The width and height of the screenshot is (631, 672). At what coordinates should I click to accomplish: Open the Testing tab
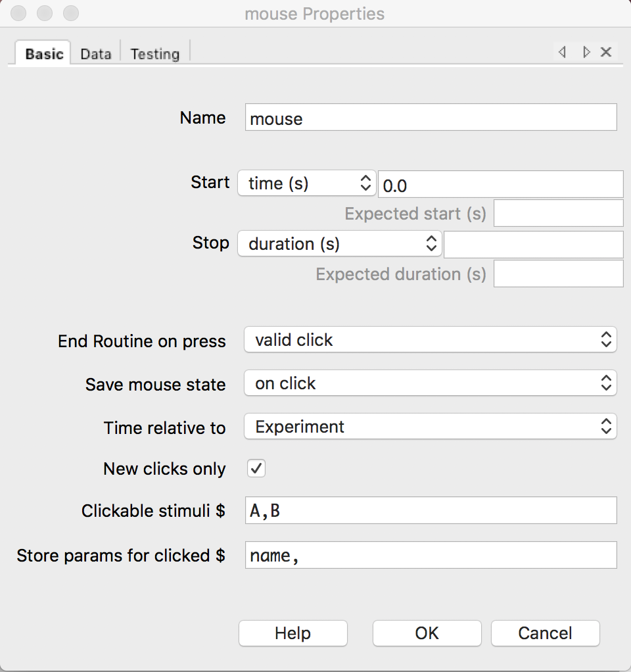154,53
